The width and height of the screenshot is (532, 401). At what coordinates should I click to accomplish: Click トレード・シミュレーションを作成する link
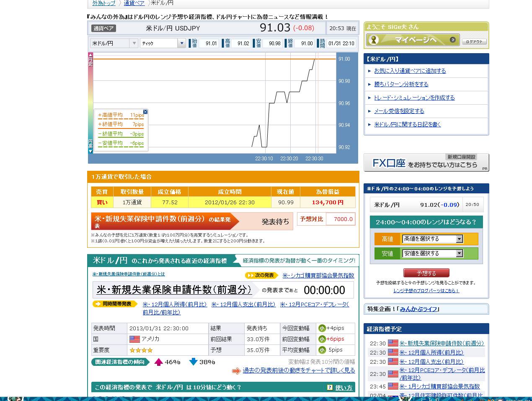(414, 98)
